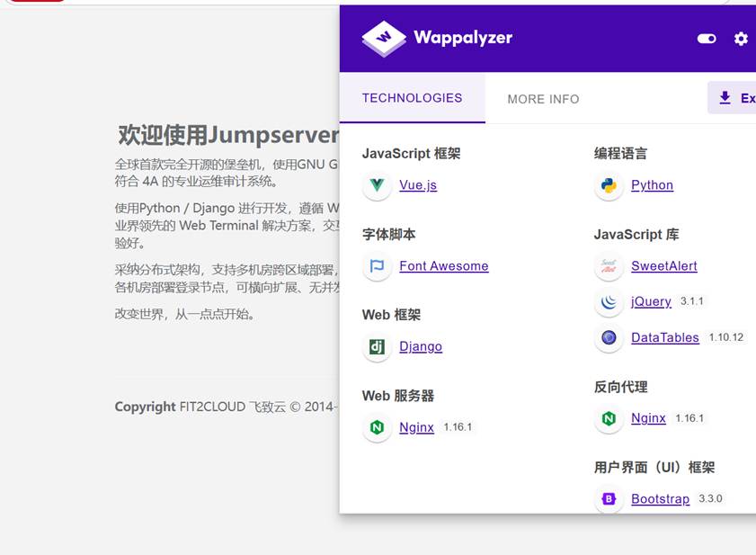Click the 用户界面（UI）框架 category heading
This screenshot has height=555, width=756.
pos(654,467)
